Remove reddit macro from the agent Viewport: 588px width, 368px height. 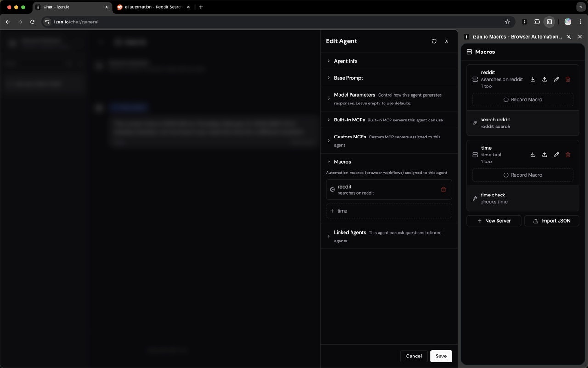pos(443,189)
